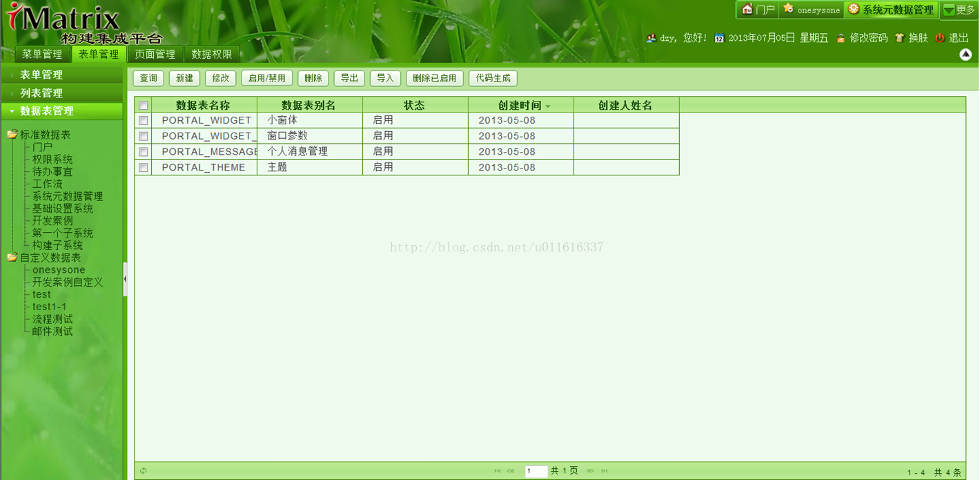
Task: Click the 导出 button
Action: pyautogui.click(x=349, y=78)
